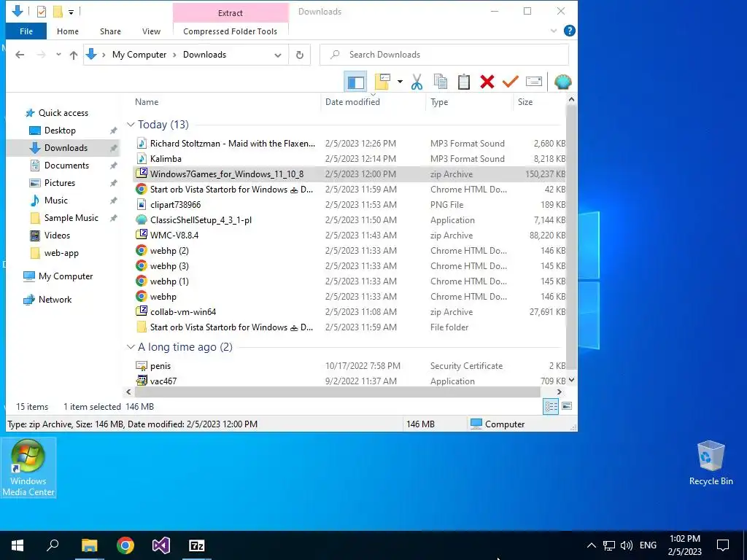
Task: Go back with the Back arrow
Action: pyautogui.click(x=20, y=55)
